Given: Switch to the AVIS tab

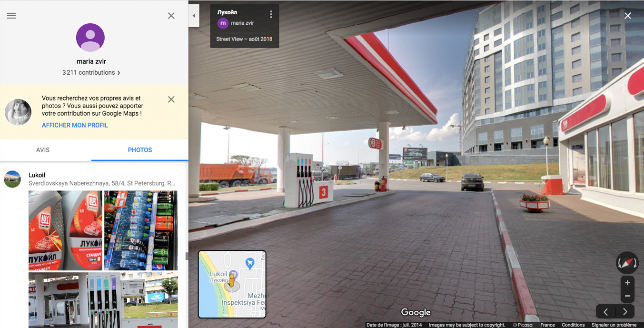Looking at the screenshot, I should point(43,150).
